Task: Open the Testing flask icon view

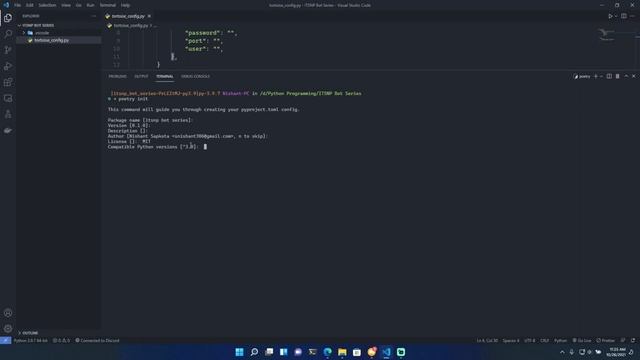Action: [x=8, y=114]
